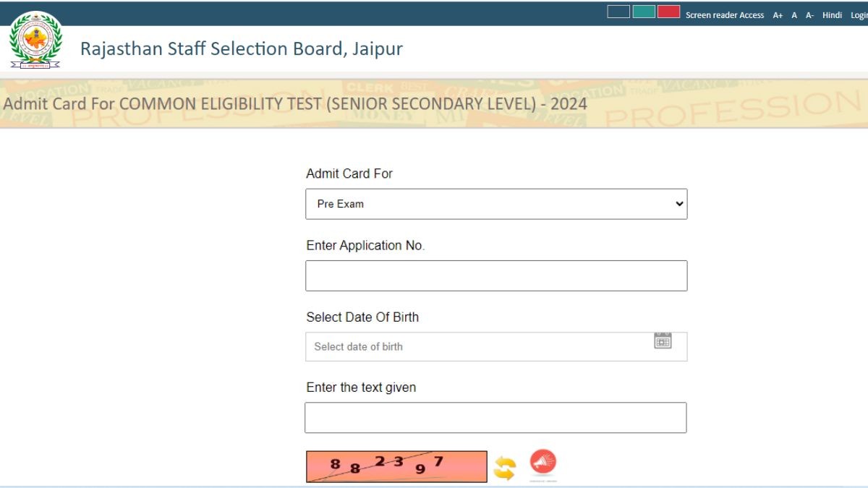Select the teal green theme swatch
Viewport: 868px width, 488px height.
[644, 12]
